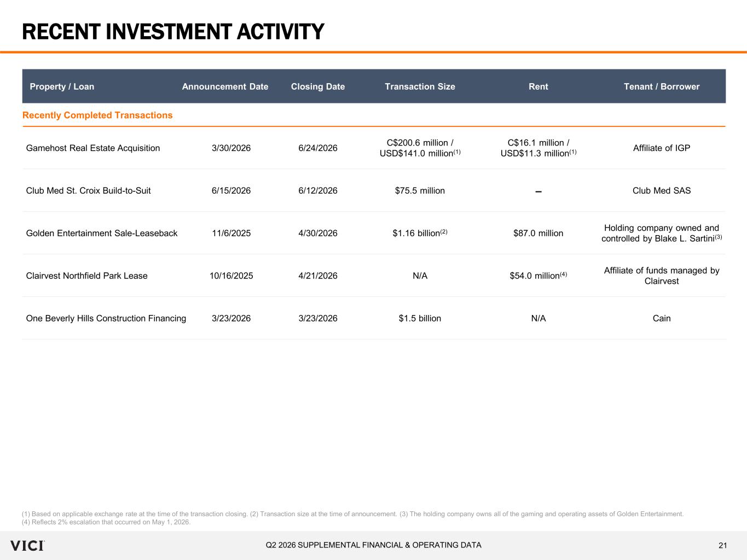Click 'Club Med St. Croix Build-to-Suit' row name
747x560 pixels.
88,191
